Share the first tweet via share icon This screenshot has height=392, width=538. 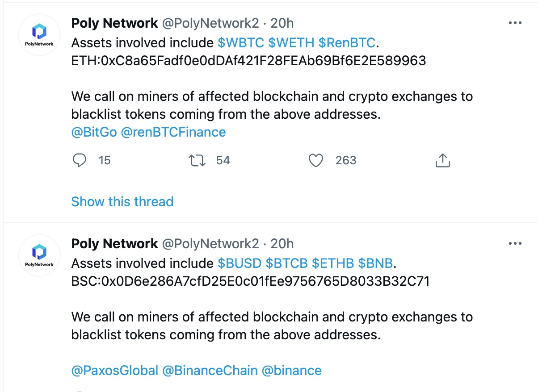(x=442, y=160)
